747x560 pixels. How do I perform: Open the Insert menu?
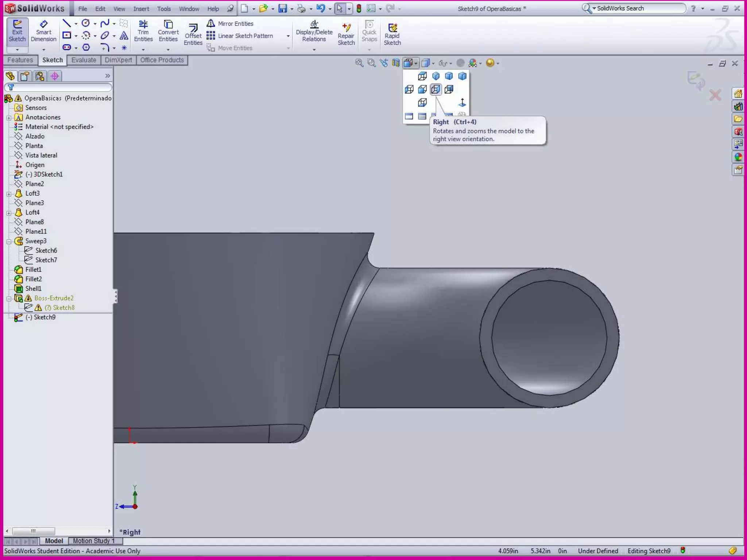pos(141,9)
